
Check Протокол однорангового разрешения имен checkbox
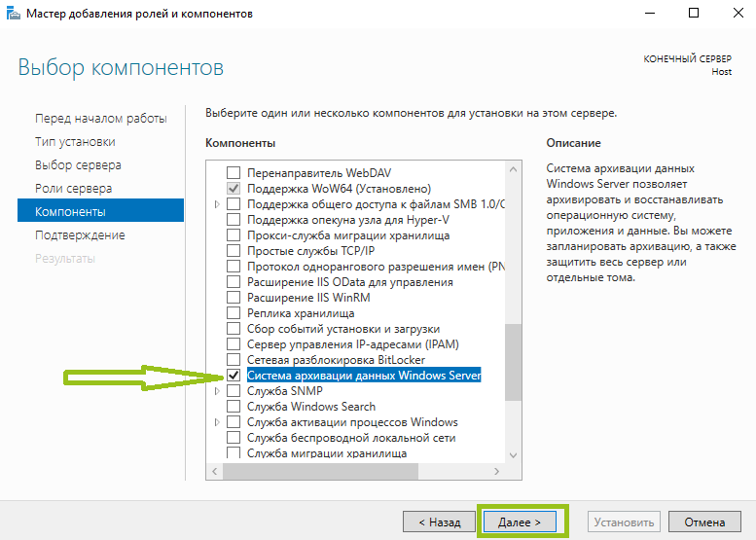point(234,267)
